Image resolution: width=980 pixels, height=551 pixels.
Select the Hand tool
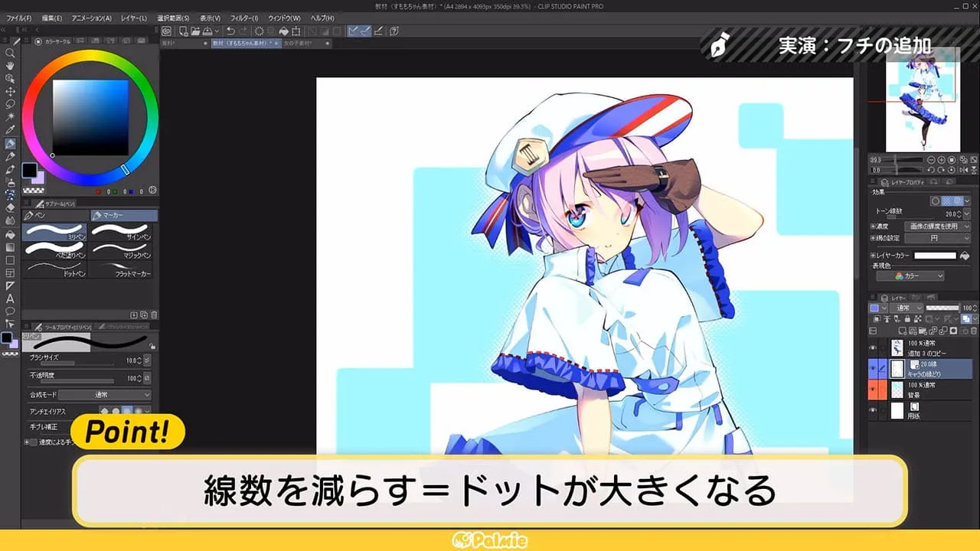pyautogui.click(x=10, y=65)
